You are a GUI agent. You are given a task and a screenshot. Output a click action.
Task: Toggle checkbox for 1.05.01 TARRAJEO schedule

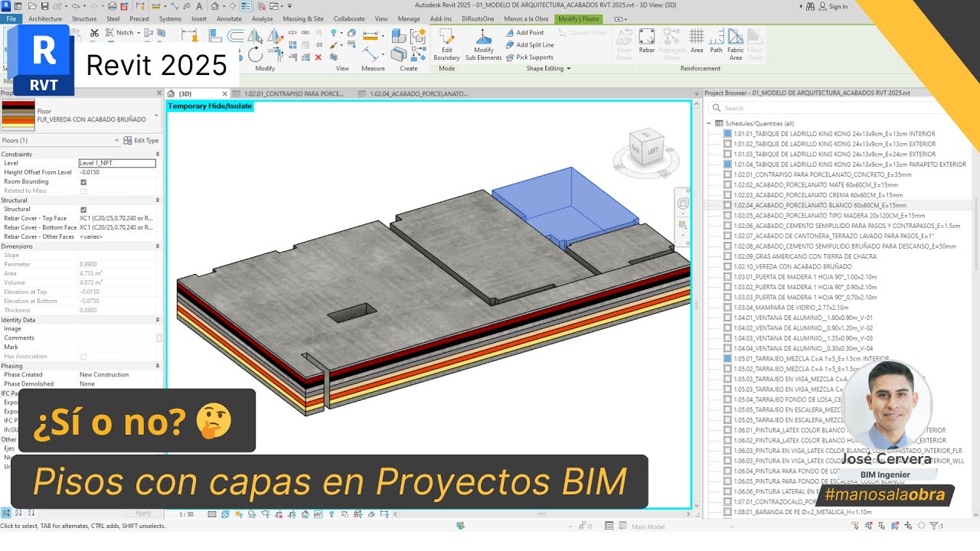click(x=727, y=358)
